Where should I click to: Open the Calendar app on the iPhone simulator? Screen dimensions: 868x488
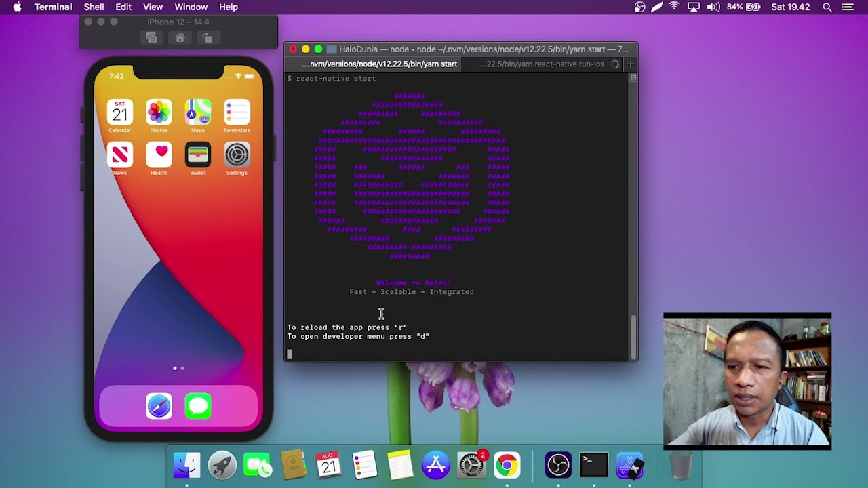point(119,113)
